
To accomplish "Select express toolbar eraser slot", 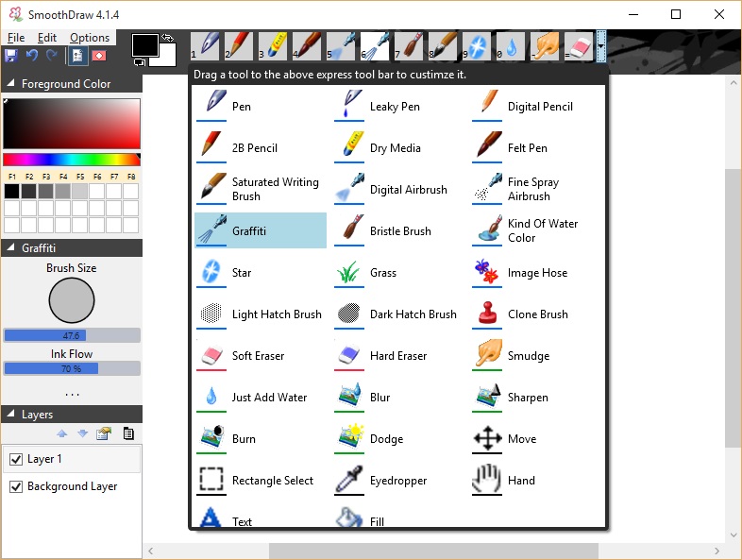I will (x=579, y=46).
